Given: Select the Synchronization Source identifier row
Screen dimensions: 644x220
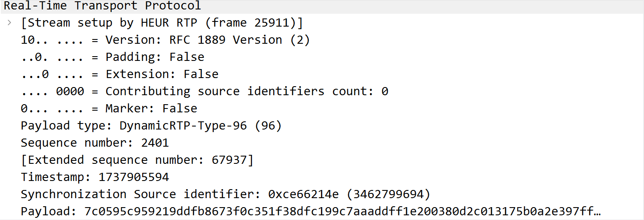Looking at the screenshot, I should [322, 194].
